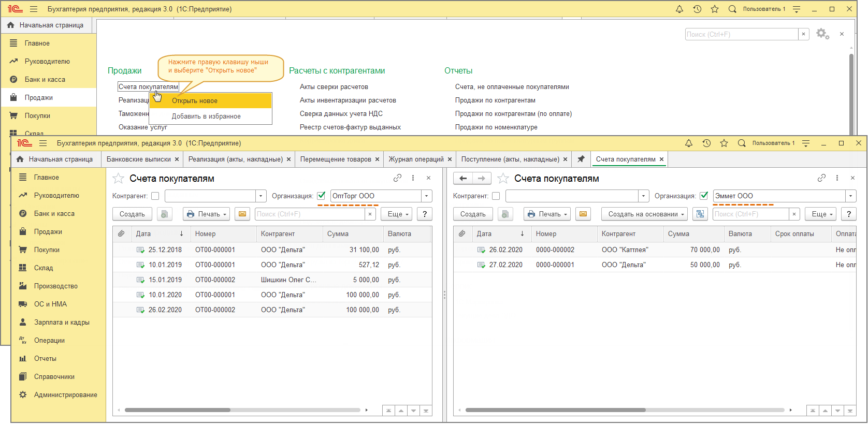868x424 pixels.
Task: Open the Печать dropdown in the left form
Action: 206,214
